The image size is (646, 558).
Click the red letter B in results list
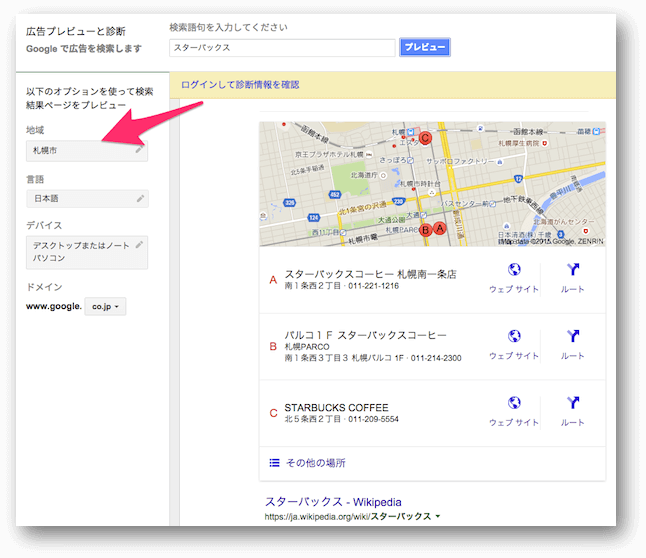click(x=273, y=347)
